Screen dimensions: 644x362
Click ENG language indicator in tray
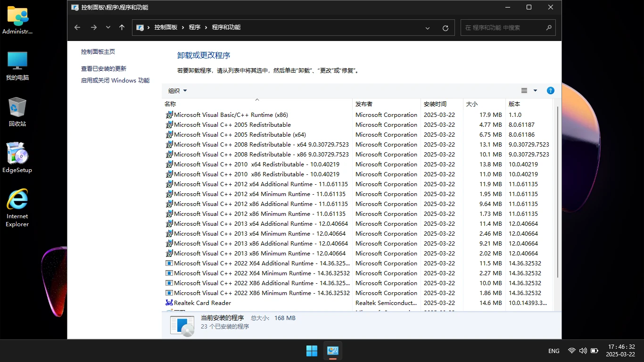pos(554,351)
